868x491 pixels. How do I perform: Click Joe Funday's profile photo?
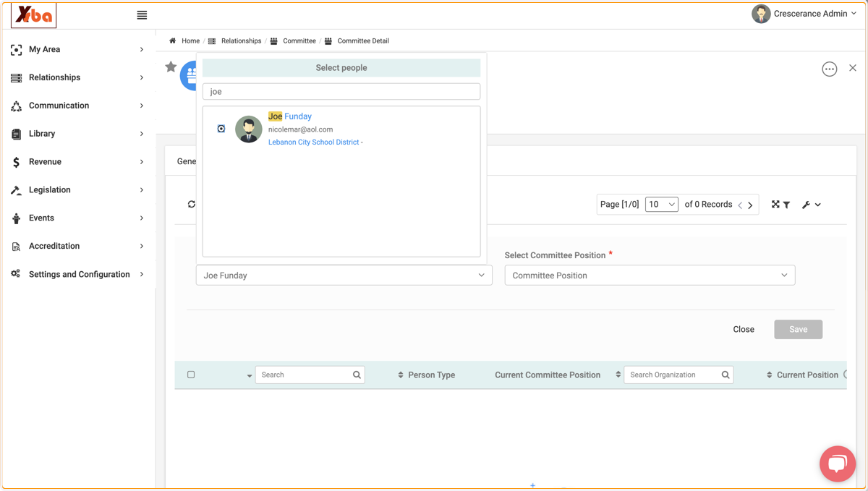click(x=249, y=129)
